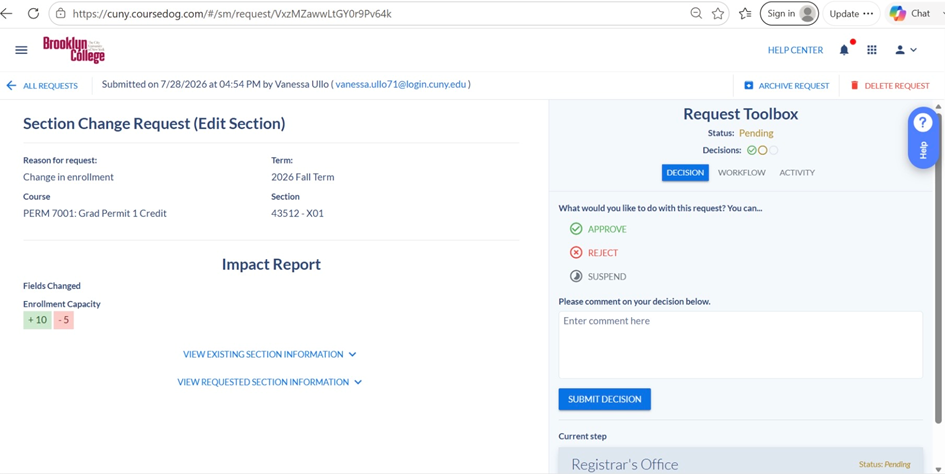This screenshot has width=945, height=474.
Task: Choose the Reject decision
Action: tap(594, 253)
